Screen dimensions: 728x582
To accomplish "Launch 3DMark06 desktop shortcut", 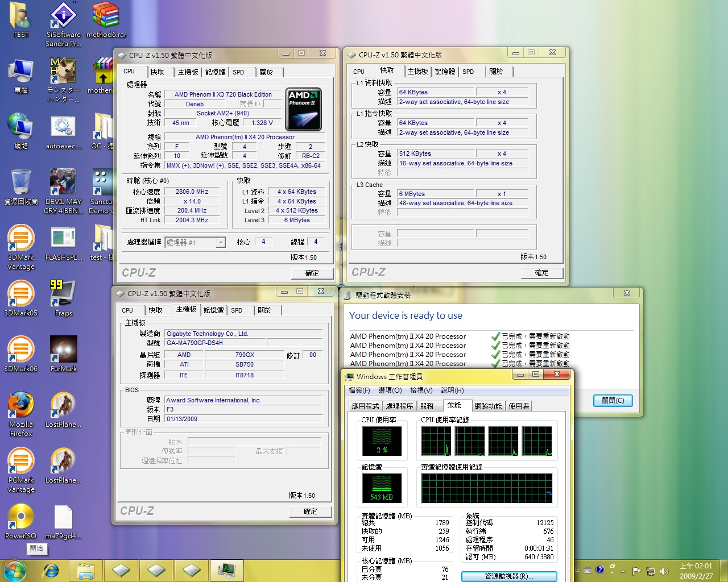I will (x=21, y=354).
